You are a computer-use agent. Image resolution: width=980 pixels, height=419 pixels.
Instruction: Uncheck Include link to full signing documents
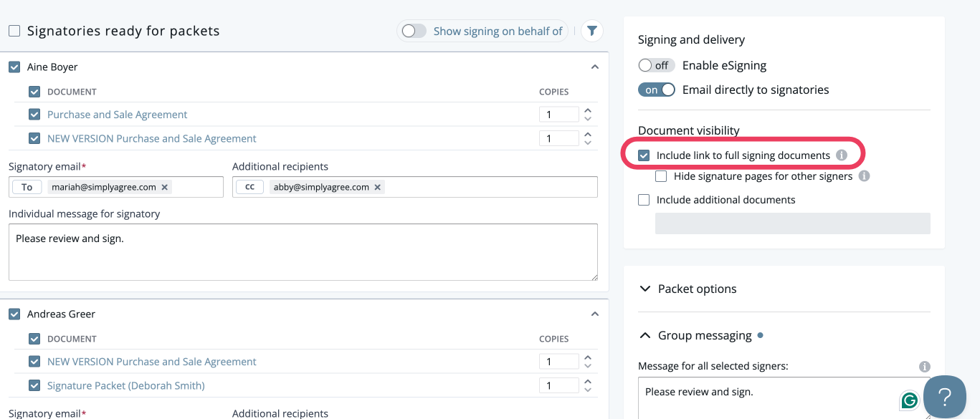click(644, 155)
